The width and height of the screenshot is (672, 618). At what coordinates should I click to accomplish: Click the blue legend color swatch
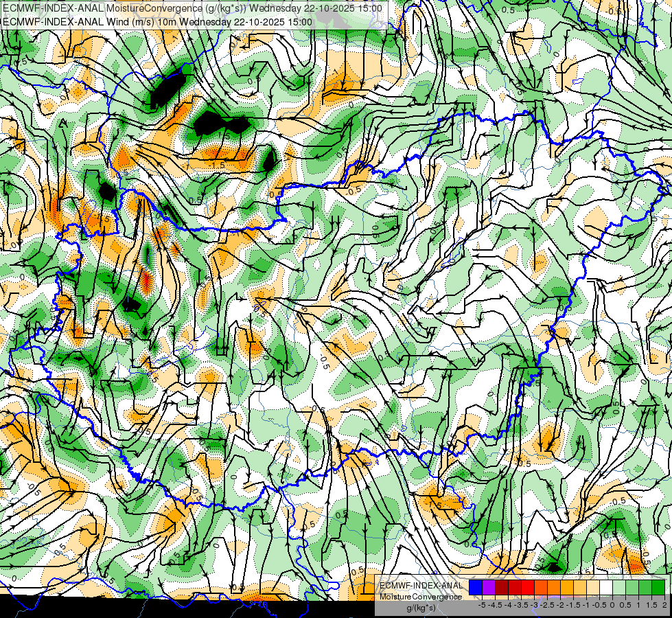point(476,587)
